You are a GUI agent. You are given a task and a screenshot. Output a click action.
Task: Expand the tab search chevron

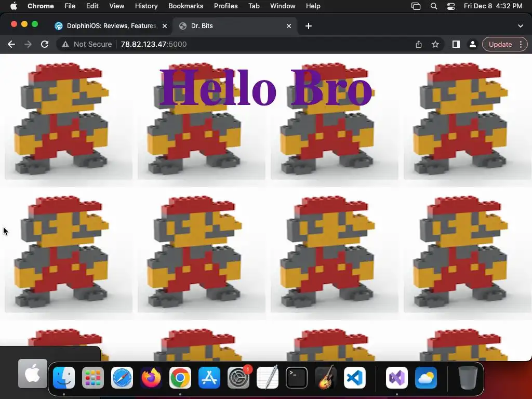(x=521, y=26)
